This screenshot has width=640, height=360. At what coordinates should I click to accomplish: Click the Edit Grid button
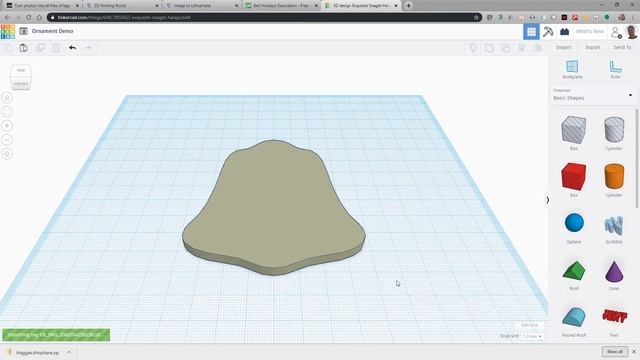[529, 325]
